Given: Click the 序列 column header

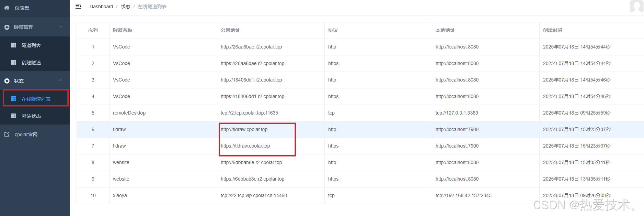Looking at the screenshot, I should pyautogui.click(x=93, y=30).
